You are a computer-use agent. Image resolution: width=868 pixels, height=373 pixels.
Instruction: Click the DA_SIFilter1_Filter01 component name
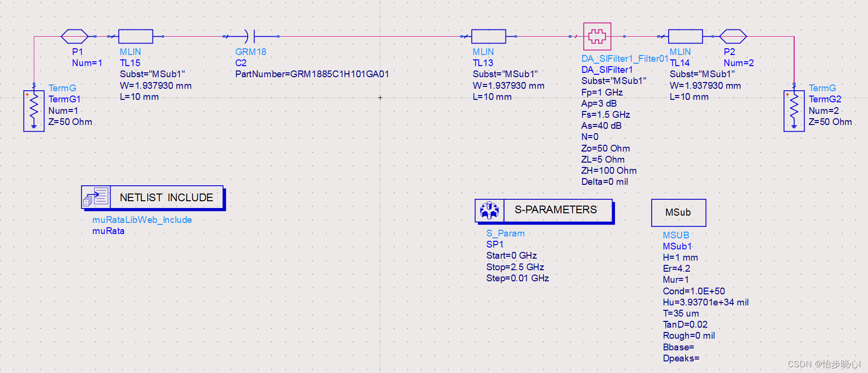pyautogui.click(x=625, y=58)
